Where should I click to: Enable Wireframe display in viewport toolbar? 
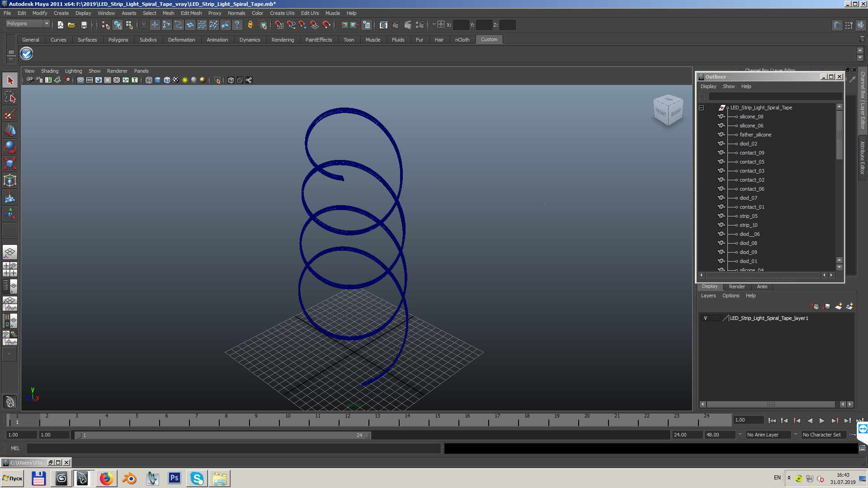(x=149, y=80)
